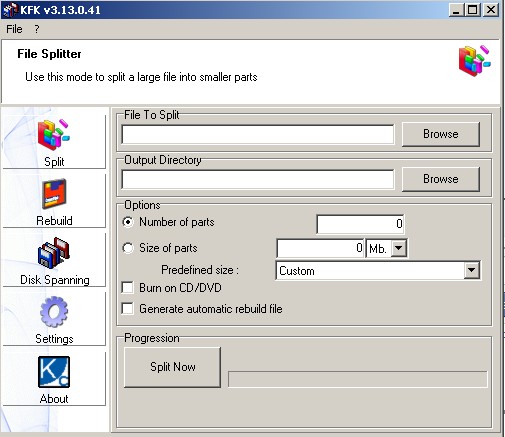Open the Settings gear icon

pyautogui.click(x=54, y=312)
